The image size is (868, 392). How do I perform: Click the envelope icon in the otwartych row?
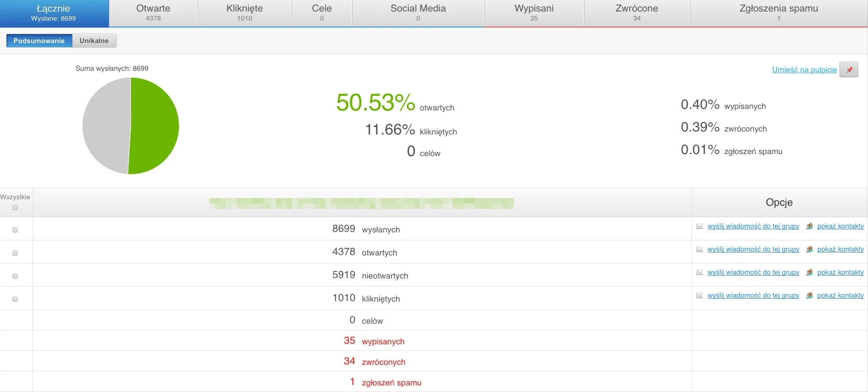(x=699, y=249)
